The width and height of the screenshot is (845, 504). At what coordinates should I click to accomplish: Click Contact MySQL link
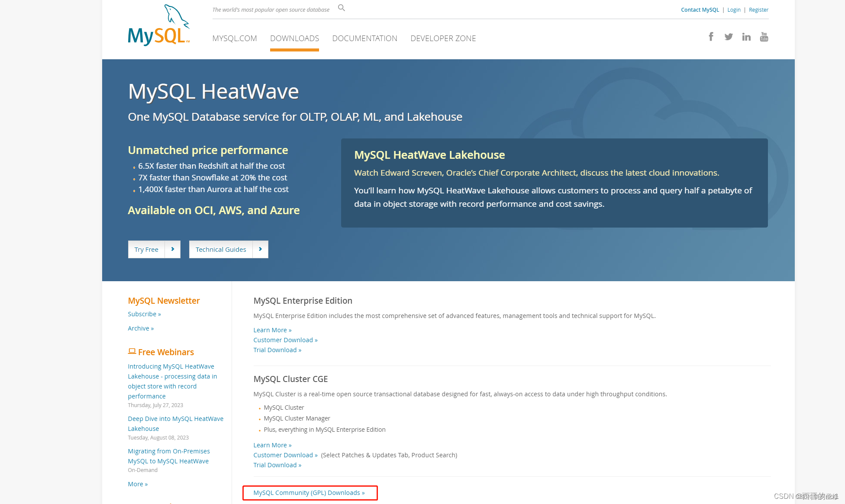pos(700,10)
